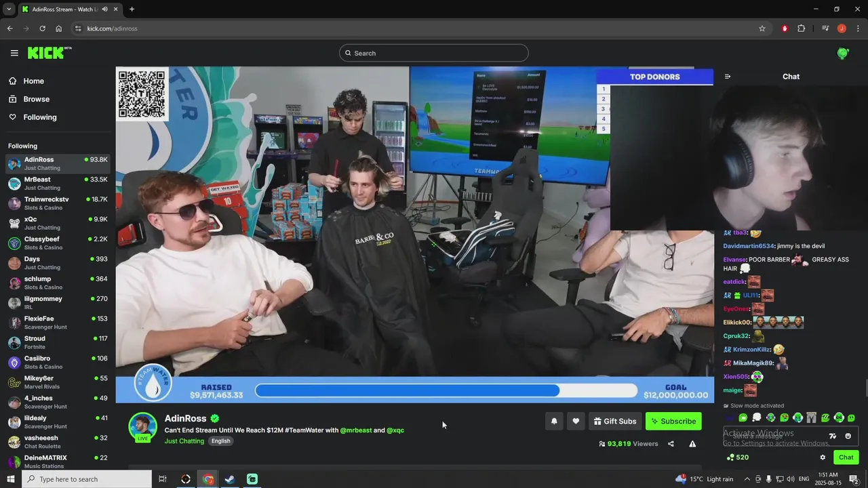Image resolution: width=868 pixels, height=488 pixels.
Task: Go back in browser history
Action: click(x=9, y=28)
